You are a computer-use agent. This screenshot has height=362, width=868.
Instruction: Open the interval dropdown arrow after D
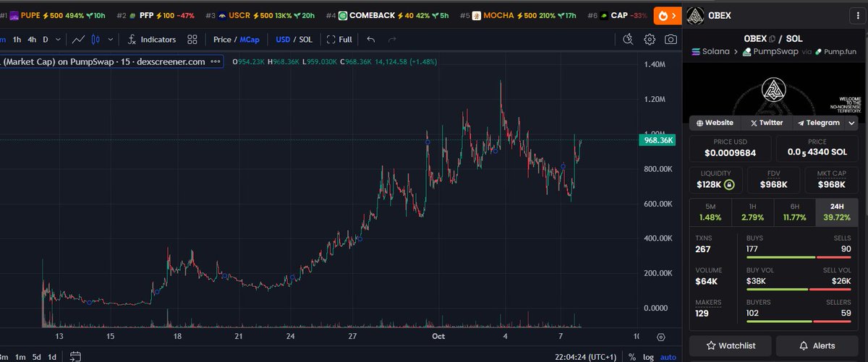tap(58, 40)
